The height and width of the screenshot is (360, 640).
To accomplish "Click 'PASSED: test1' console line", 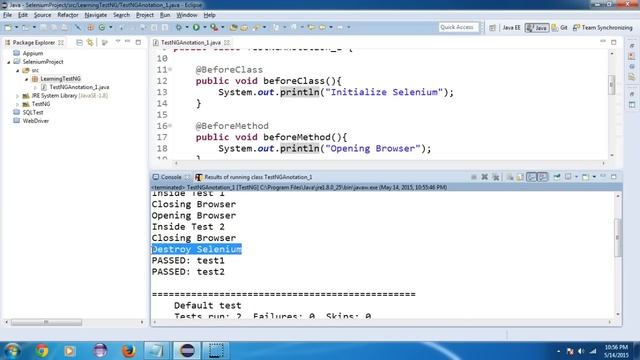I will pos(188,261).
